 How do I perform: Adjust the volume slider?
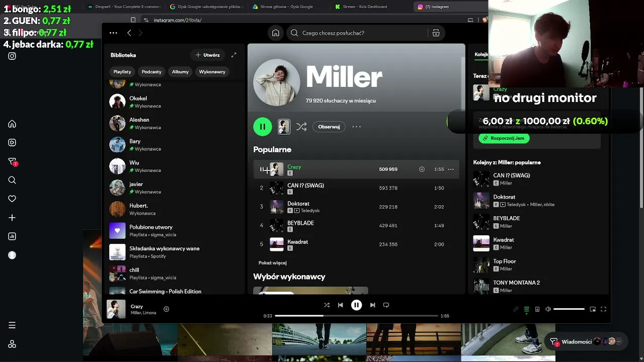click(x=569, y=309)
